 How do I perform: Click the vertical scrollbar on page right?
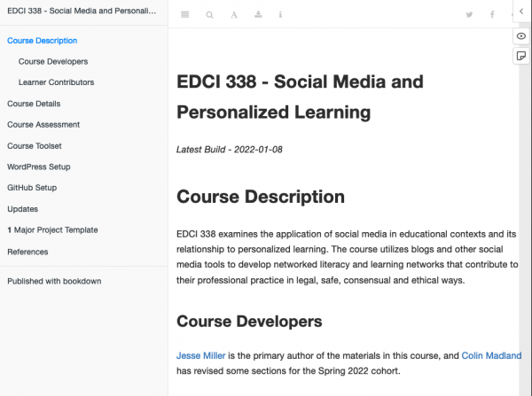[x=524, y=210]
